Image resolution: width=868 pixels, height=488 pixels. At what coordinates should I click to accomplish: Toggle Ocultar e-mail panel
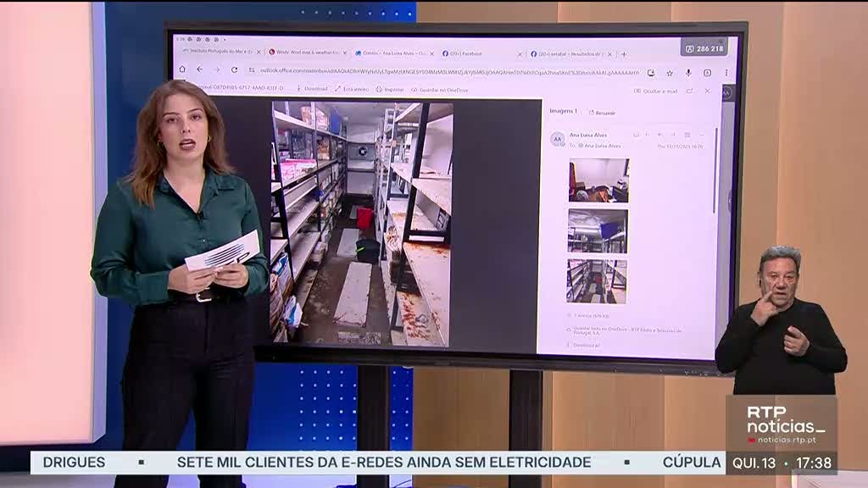[x=655, y=91]
